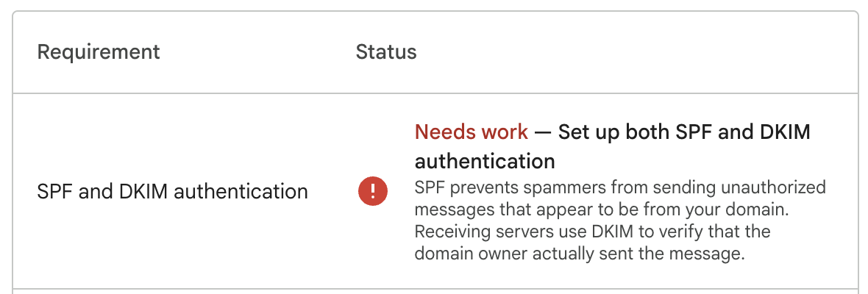Click bold word 'authentication' on heading's second line
Viewport: 868px width, 294px height.
click(x=485, y=162)
